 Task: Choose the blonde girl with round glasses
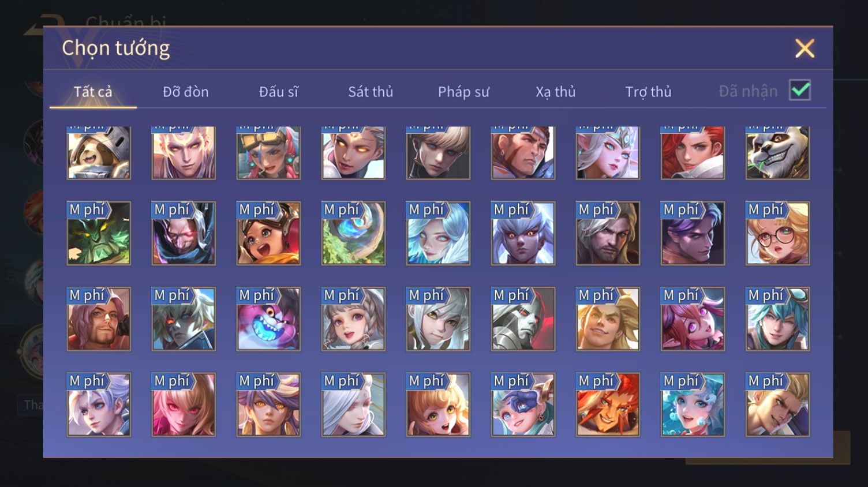pyautogui.click(x=777, y=233)
